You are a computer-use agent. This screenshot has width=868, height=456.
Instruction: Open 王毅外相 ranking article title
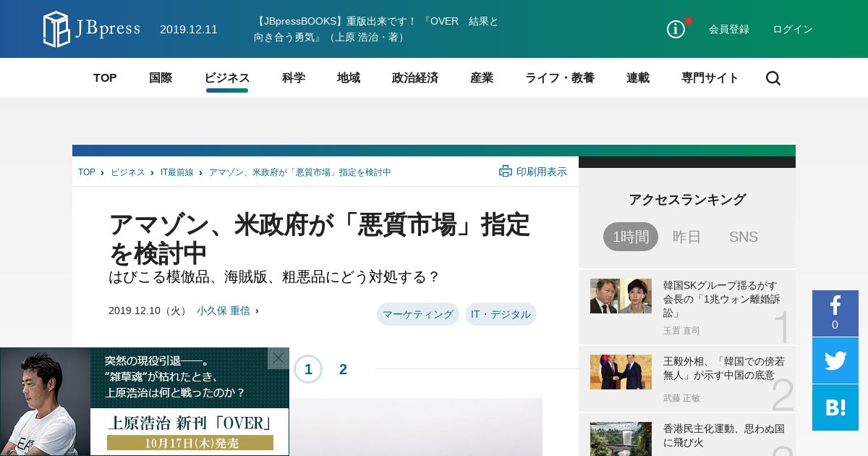724,368
